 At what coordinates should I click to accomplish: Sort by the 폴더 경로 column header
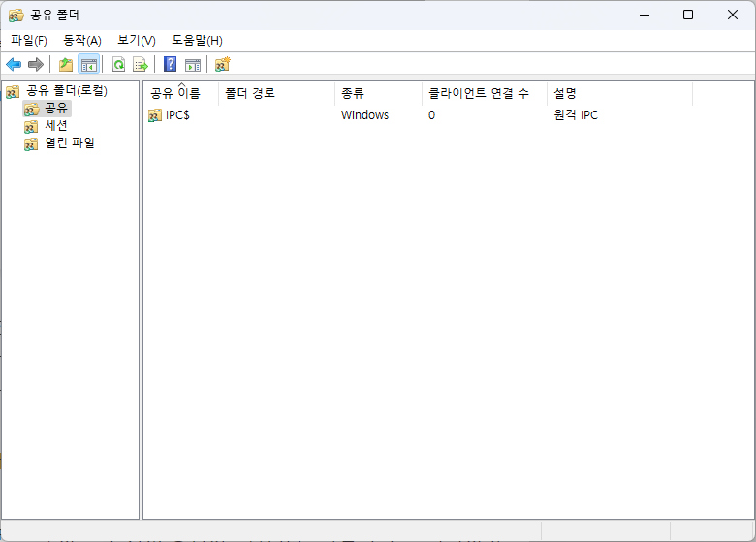click(276, 93)
